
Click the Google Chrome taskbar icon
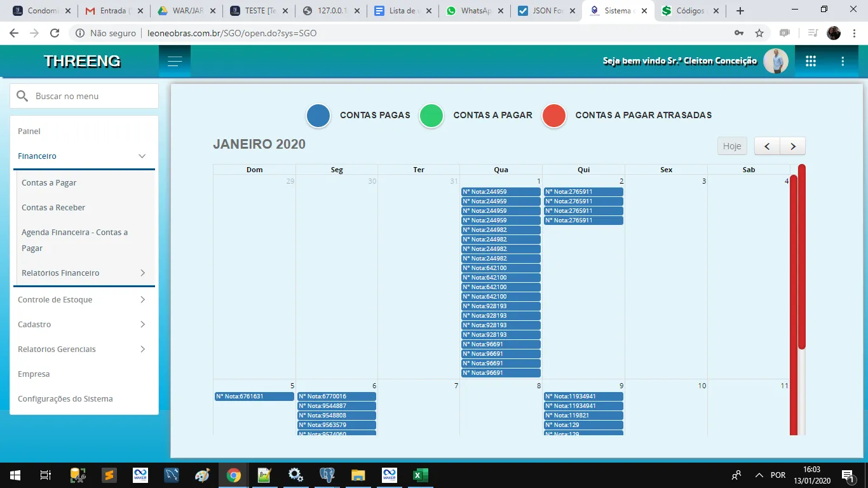pos(234,475)
